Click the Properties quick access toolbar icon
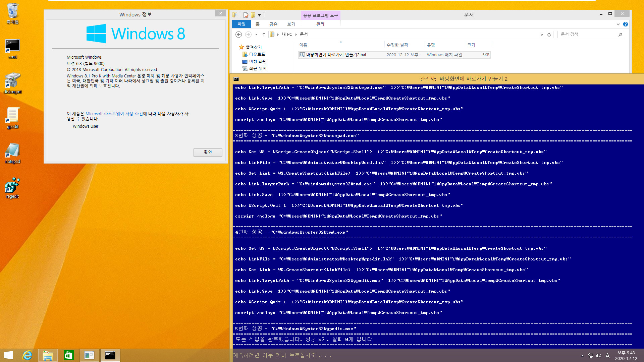The image size is (644, 362). pos(246,15)
